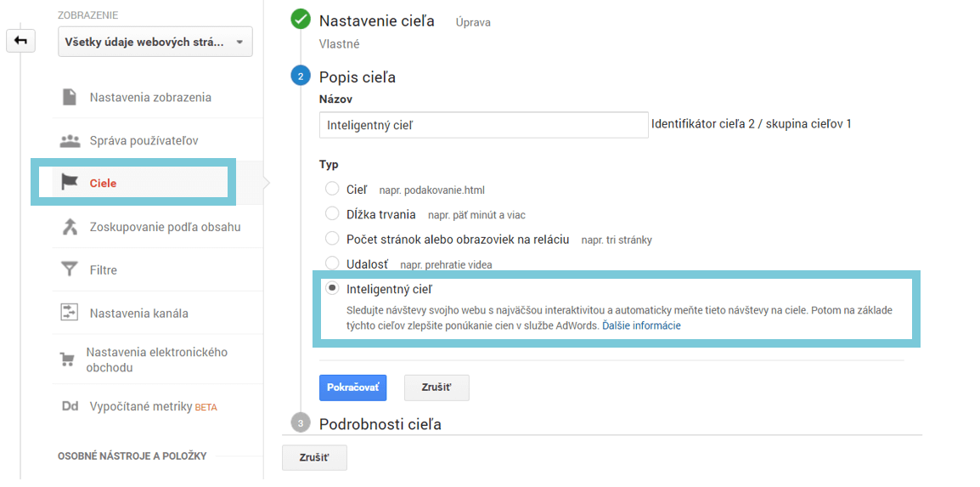The height and width of the screenshot is (487, 980).
Task: Click the Nastavenia kanála icon
Action: [x=70, y=313]
